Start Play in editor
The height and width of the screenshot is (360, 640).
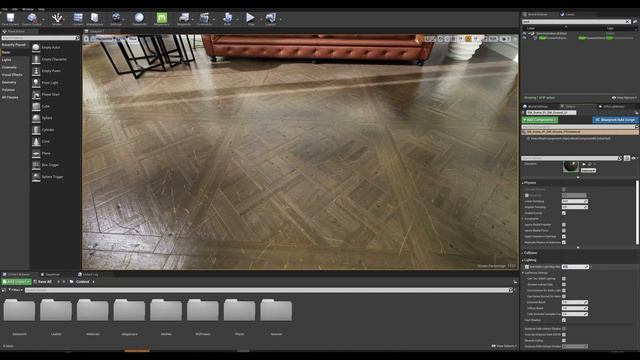click(x=250, y=19)
